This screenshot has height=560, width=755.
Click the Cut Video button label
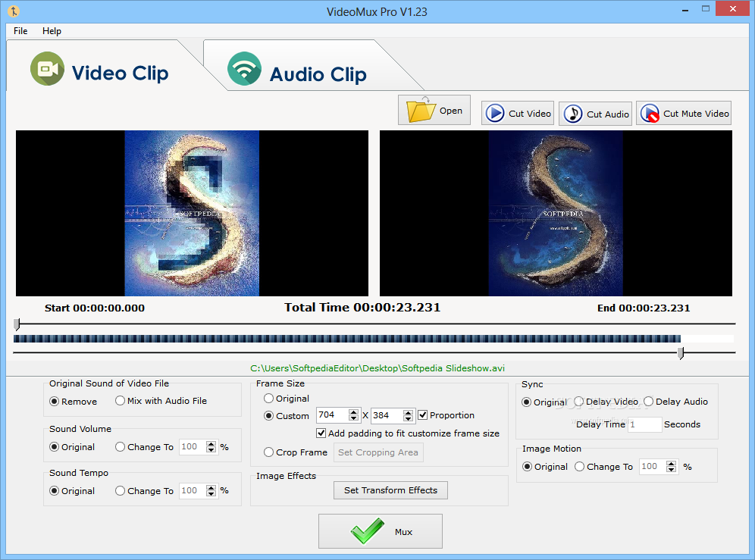coord(530,114)
